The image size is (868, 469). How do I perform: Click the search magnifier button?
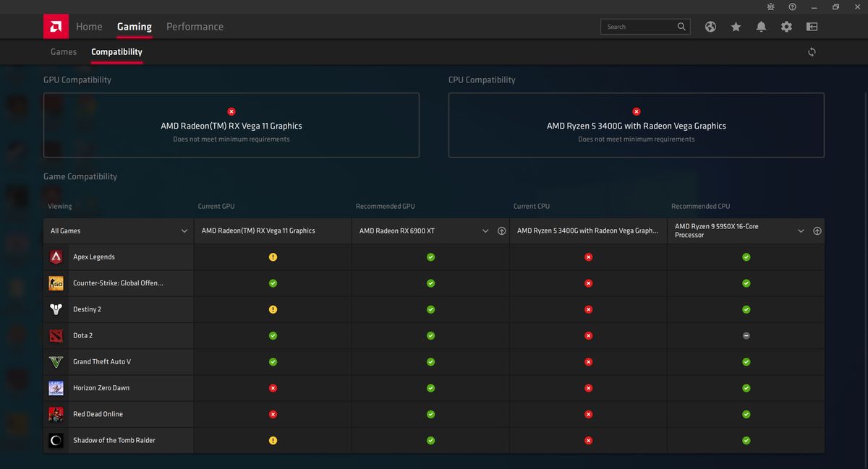pyautogui.click(x=681, y=26)
